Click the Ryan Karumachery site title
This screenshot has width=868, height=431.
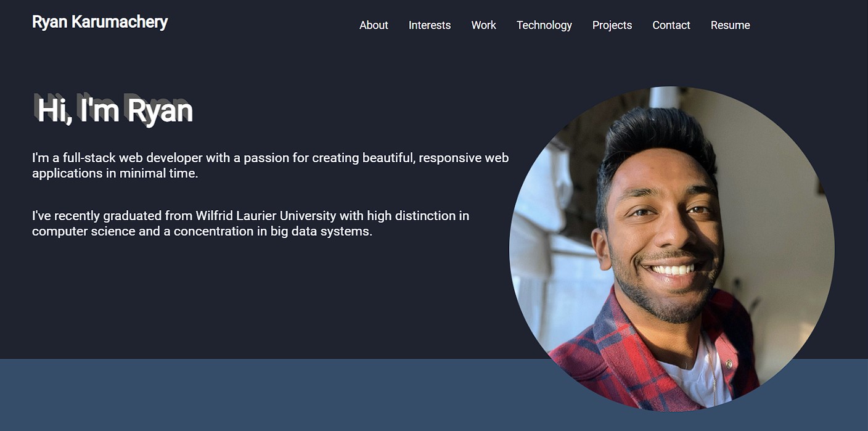(100, 22)
